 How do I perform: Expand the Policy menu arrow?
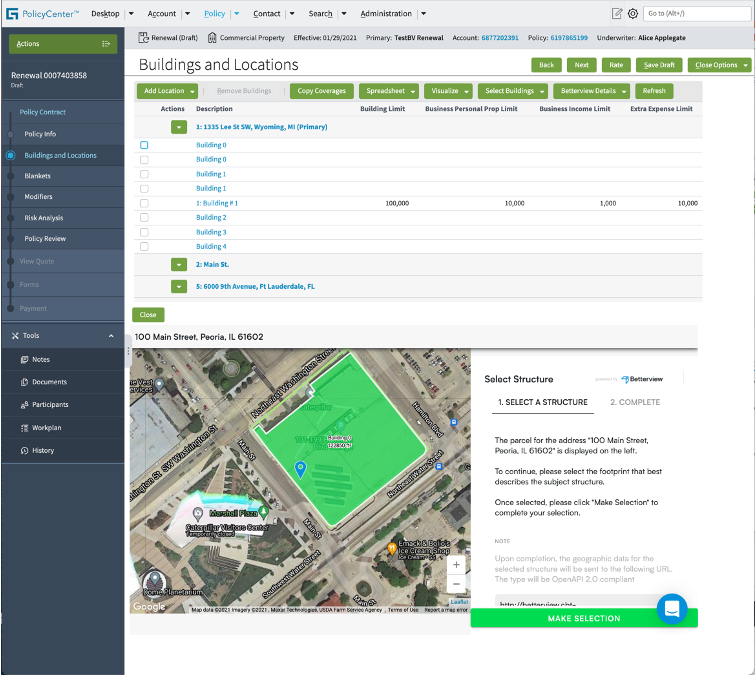(237, 14)
